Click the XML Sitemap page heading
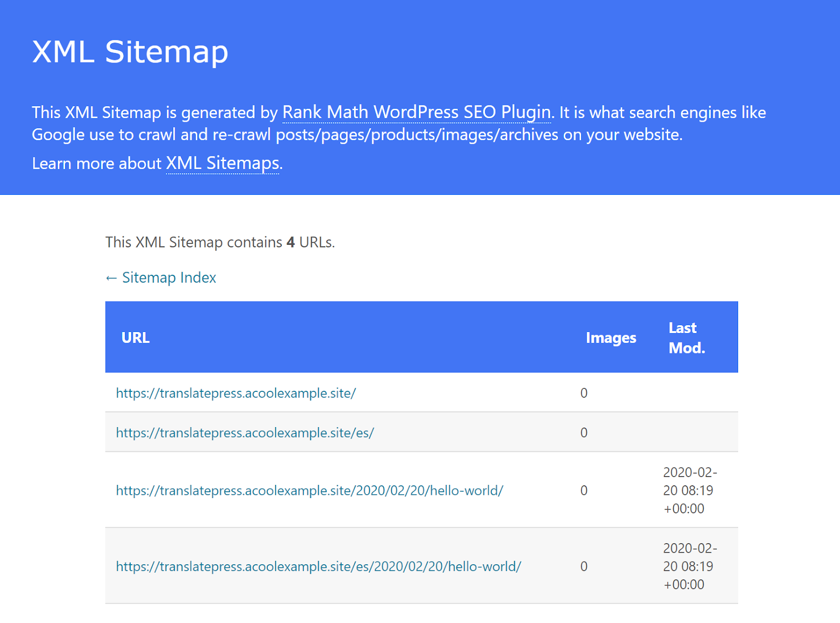840x623 pixels. (130, 51)
